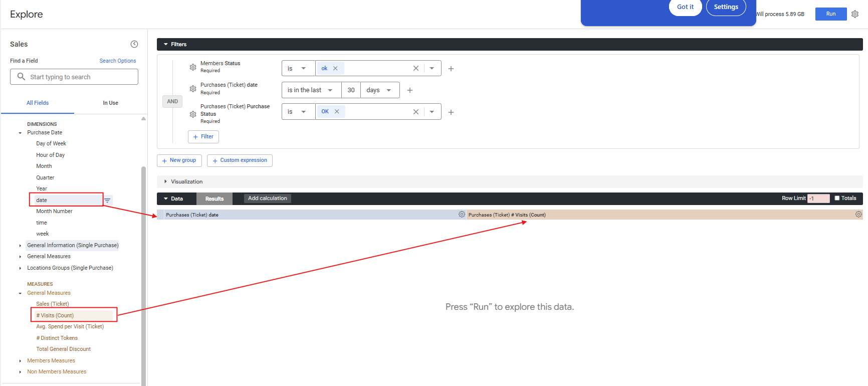The width and height of the screenshot is (868, 386).
Task: Open Settings from the blue popup
Action: 726,7
